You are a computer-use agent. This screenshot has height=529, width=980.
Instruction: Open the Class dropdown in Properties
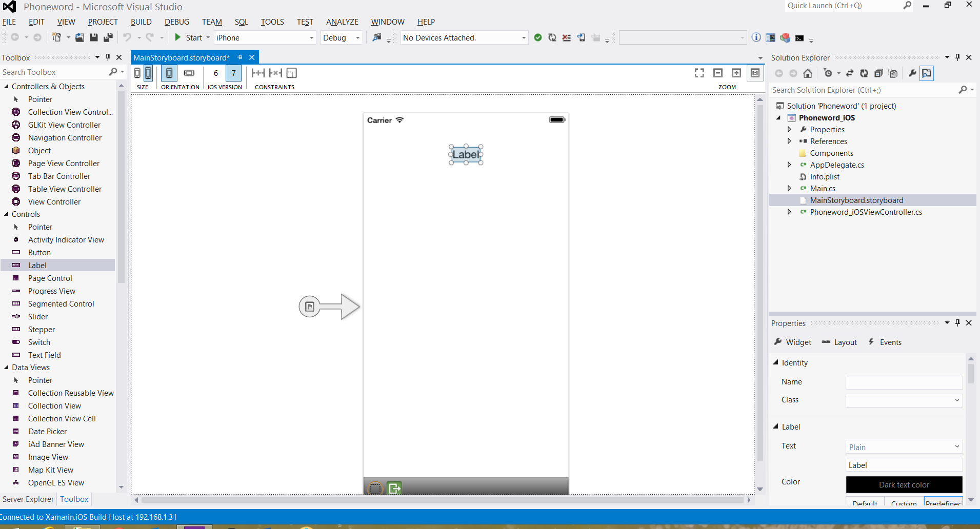(x=956, y=400)
